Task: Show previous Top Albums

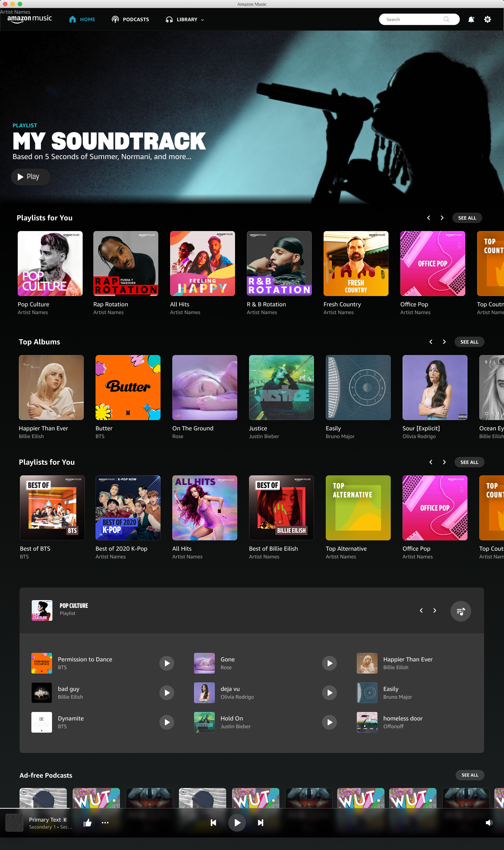Action: (x=431, y=342)
